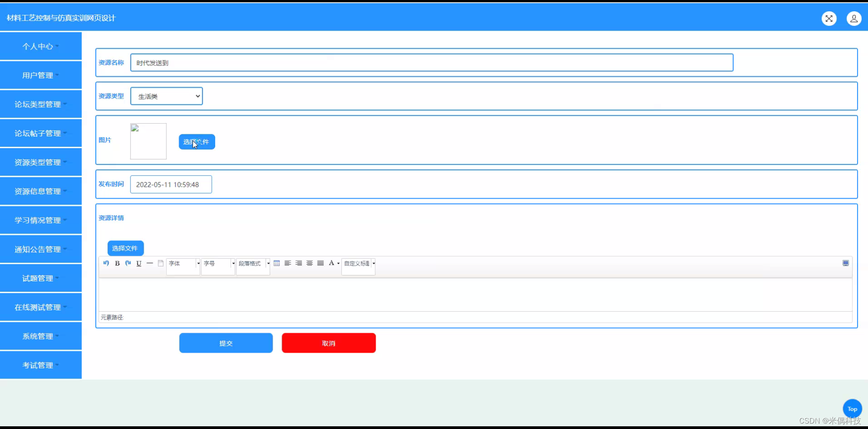Image resolution: width=868 pixels, height=429 pixels.
Task: Open 系统管理 in the sidebar
Action: pyautogui.click(x=41, y=336)
